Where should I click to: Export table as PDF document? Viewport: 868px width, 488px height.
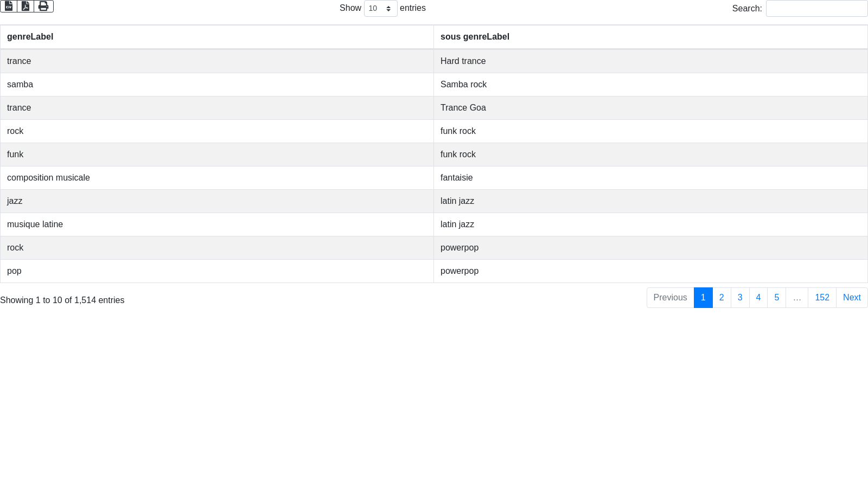click(x=25, y=6)
